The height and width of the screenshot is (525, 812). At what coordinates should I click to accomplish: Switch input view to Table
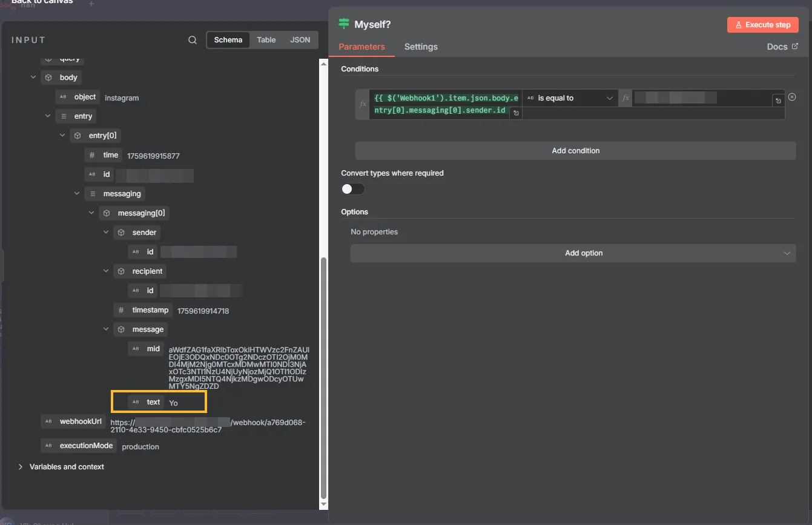coord(266,40)
